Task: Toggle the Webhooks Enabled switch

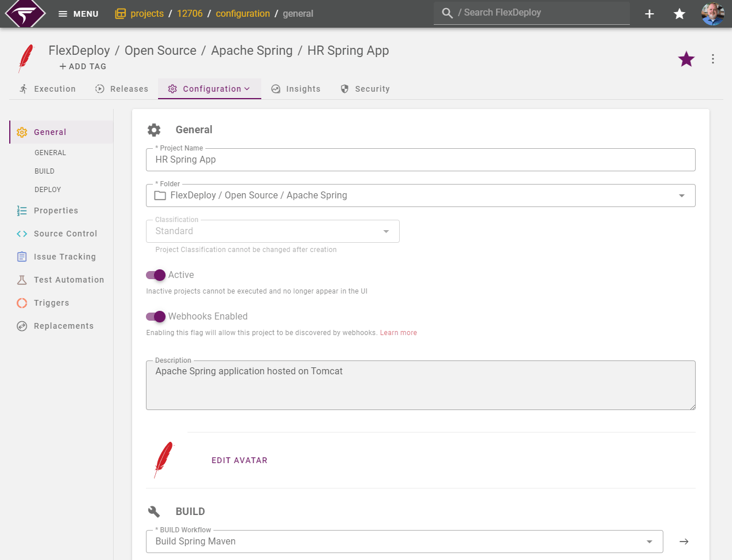Action: pos(156,317)
